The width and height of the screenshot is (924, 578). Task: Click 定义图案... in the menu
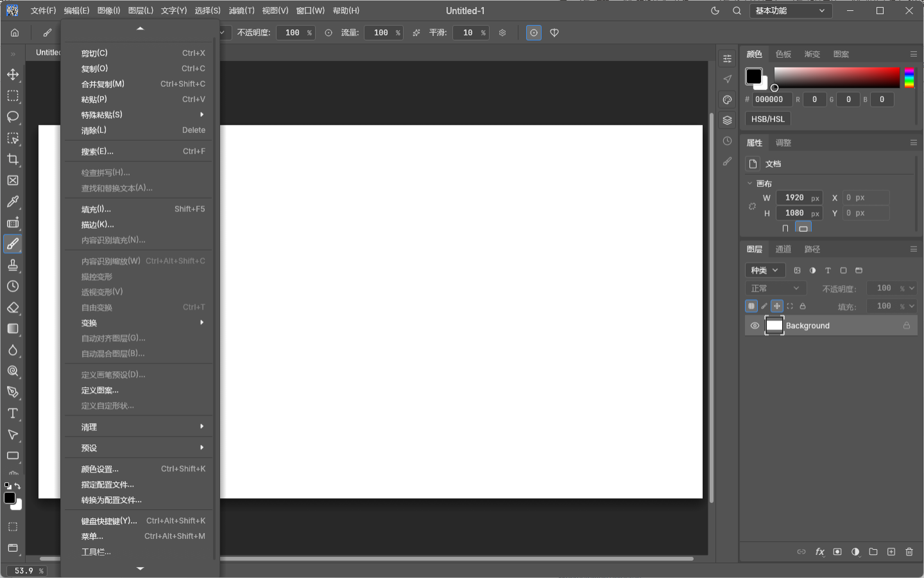(x=139, y=390)
